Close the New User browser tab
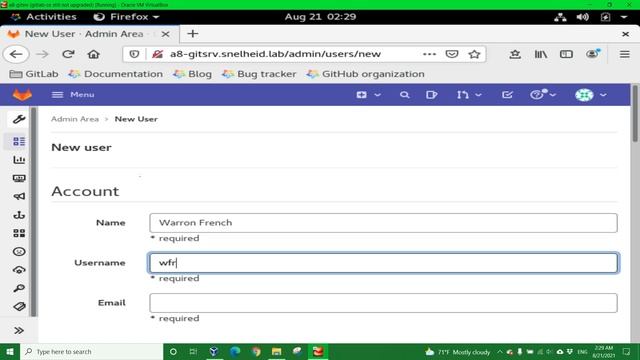This screenshot has width=640, height=360. 165,34
